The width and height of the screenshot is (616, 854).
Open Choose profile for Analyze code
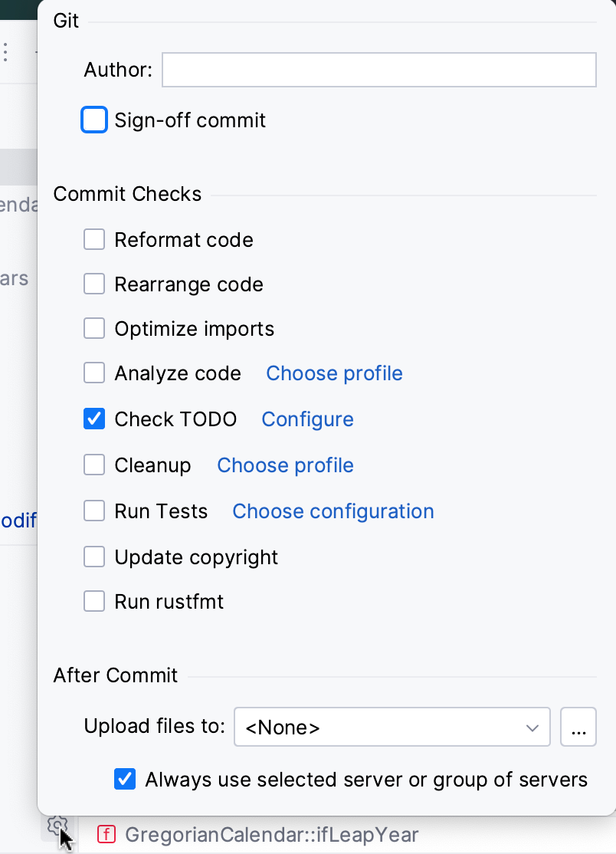[334, 373]
